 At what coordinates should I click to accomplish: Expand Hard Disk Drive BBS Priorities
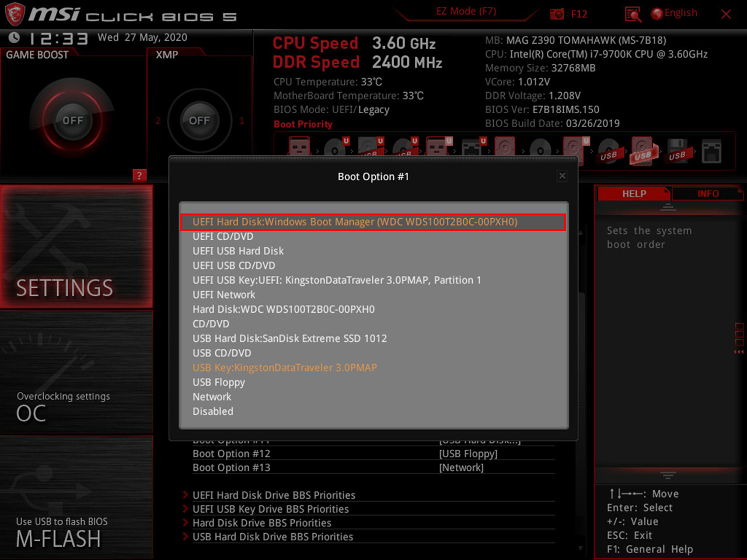click(262, 523)
